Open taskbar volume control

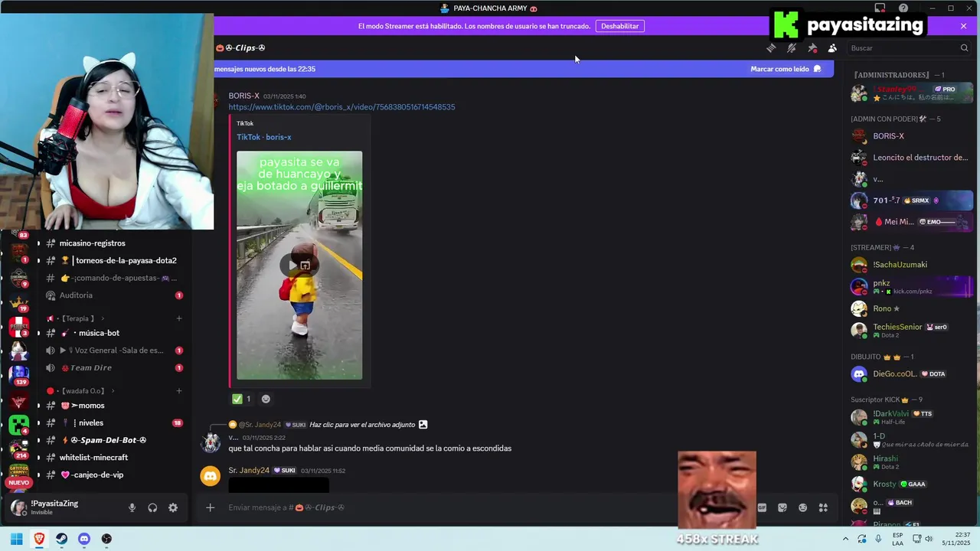point(928,539)
